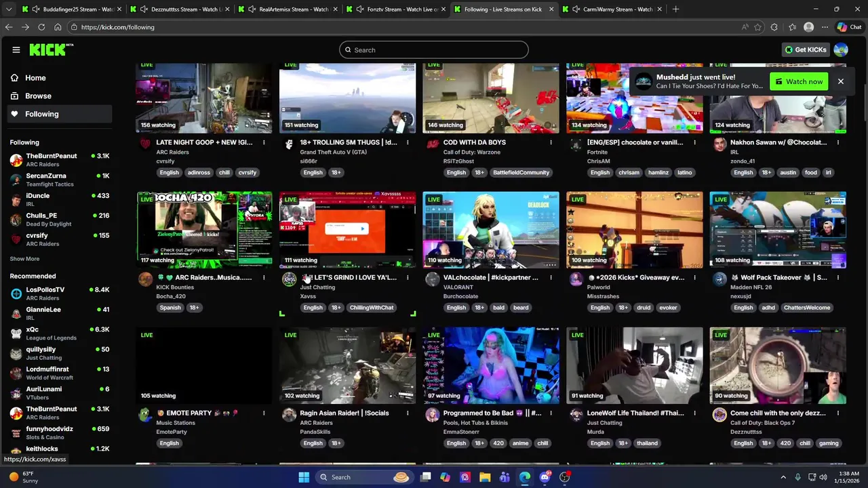Open options menu for Ragin Asian Raider stream
The width and height of the screenshot is (868, 488).
pos(408,413)
